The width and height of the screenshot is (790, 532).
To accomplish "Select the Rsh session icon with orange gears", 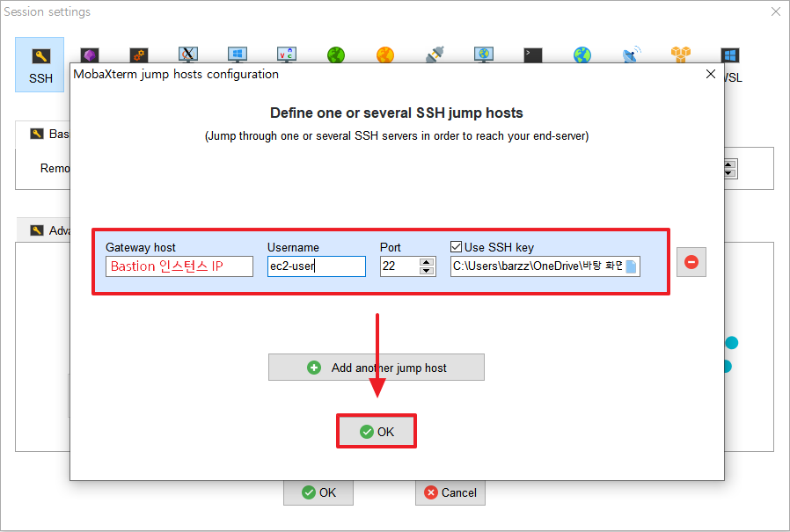I will pos(138,55).
